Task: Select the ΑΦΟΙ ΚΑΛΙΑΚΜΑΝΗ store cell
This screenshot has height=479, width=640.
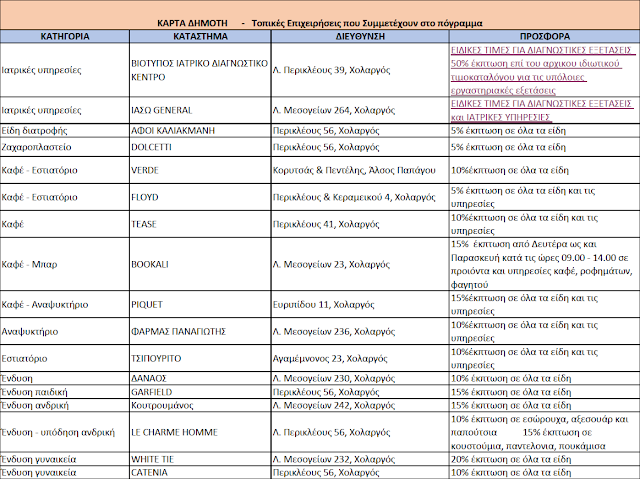Action: [x=200, y=131]
